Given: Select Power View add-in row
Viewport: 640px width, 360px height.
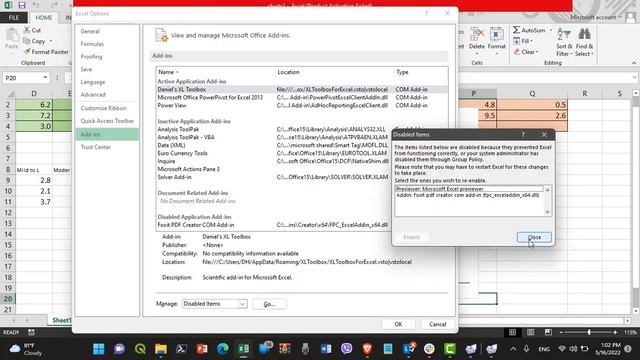Looking at the screenshot, I should pos(302,105).
